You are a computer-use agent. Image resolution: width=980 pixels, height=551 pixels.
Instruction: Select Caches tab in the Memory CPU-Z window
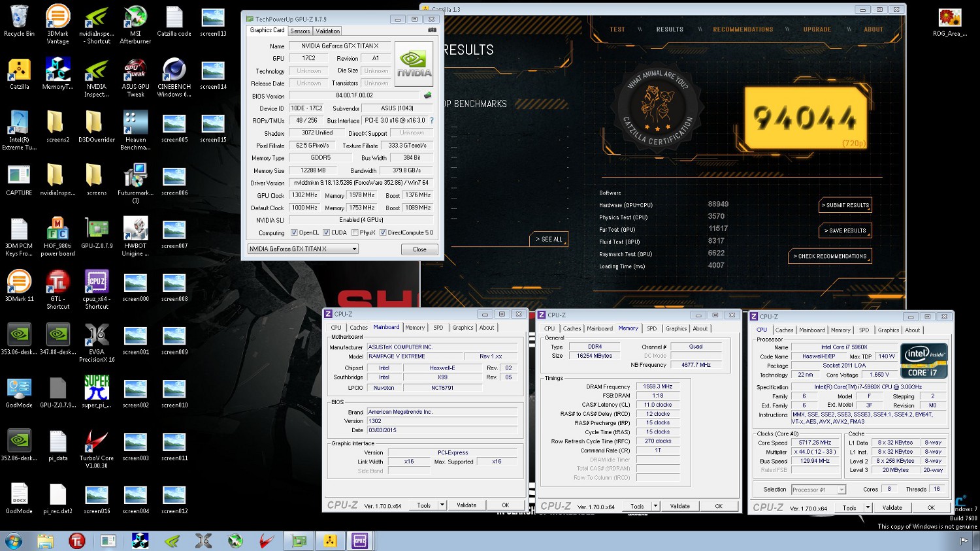[x=572, y=328]
